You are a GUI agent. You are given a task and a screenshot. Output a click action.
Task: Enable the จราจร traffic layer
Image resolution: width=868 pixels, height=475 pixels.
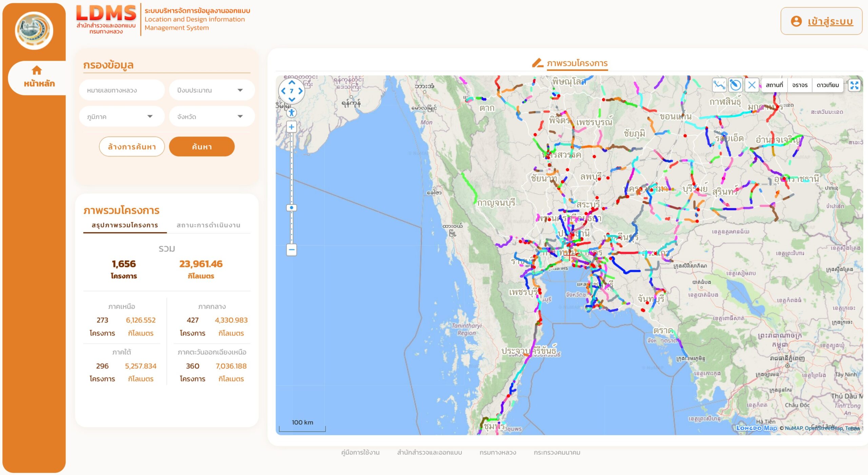point(800,85)
